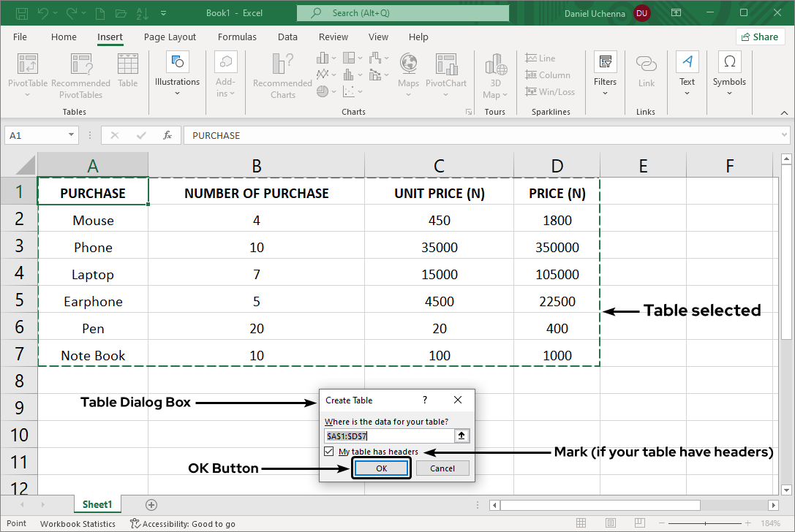Open the Symbols group icon

pos(729,63)
